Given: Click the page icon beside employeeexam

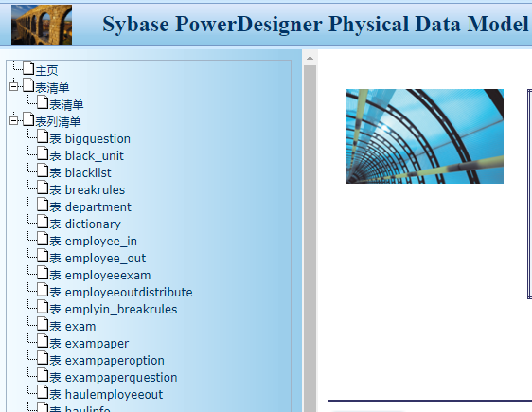Looking at the screenshot, I should tap(43, 273).
